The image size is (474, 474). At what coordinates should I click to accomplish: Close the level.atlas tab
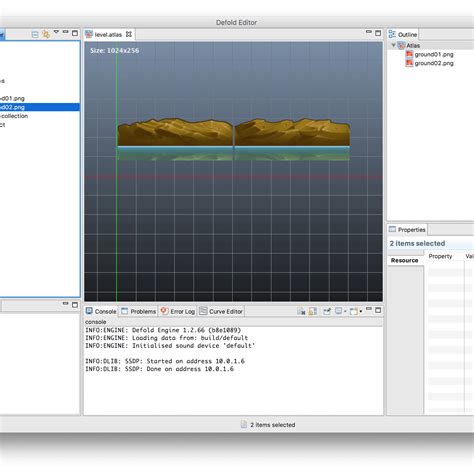[x=129, y=34]
